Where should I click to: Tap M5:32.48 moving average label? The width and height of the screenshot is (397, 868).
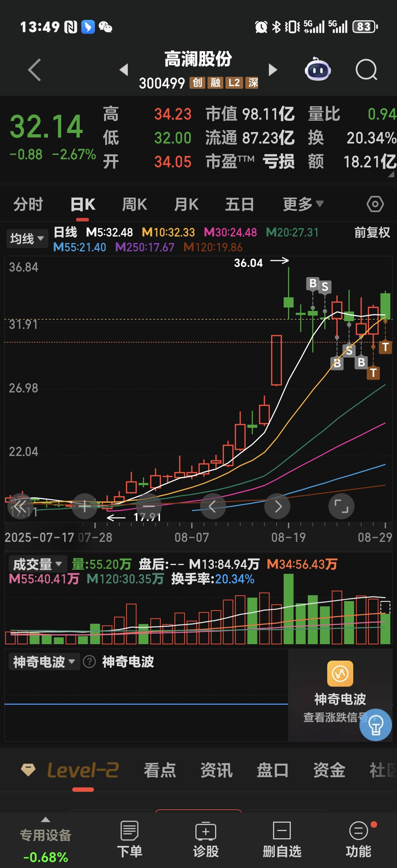tap(109, 232)
